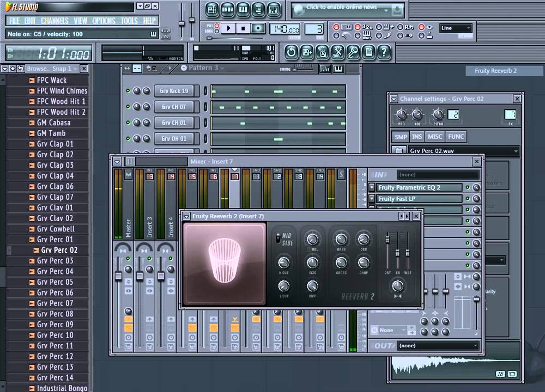This screenshot has width=545, height=392.
Task: Open the FILE menu
Action: pos(14,21)
